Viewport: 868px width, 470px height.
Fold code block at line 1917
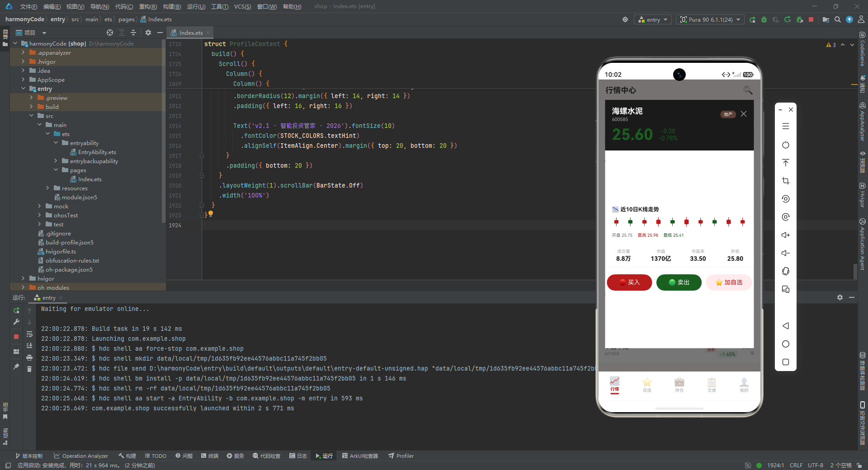202,155
